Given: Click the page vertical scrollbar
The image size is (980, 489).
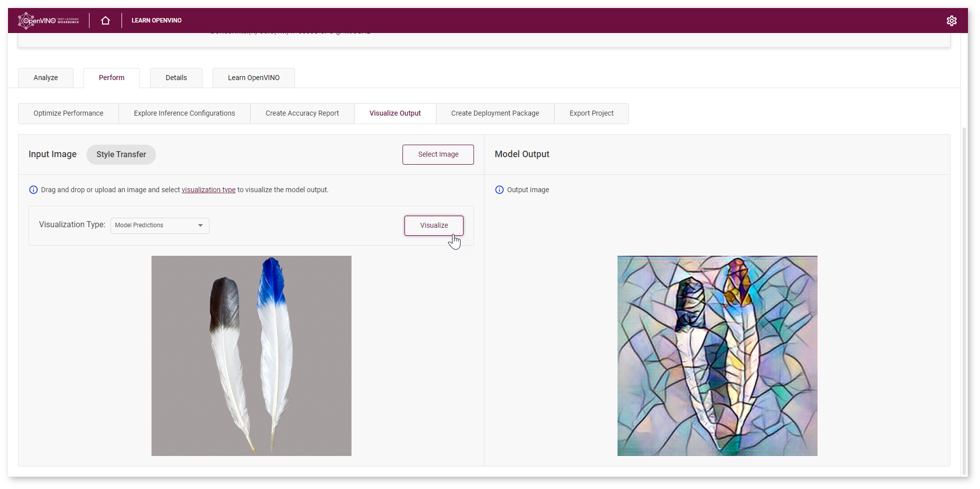Looking at the screenshot, I should (964, 300).
